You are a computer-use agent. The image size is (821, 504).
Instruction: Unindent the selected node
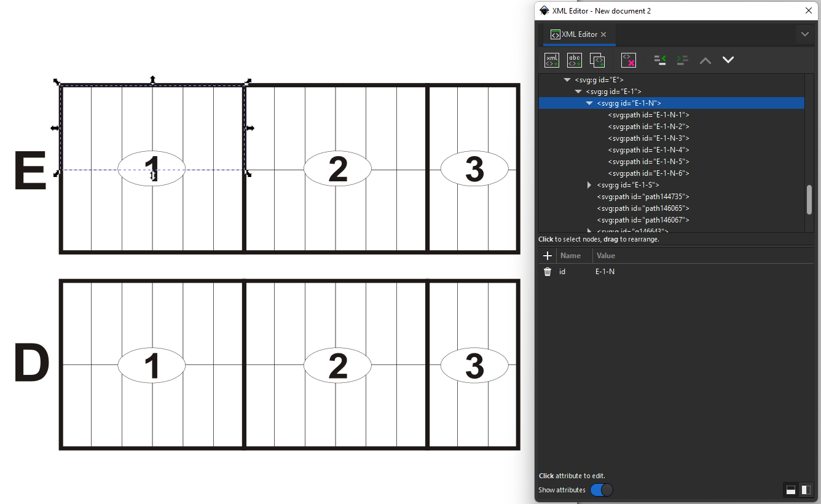[x=660, y=60]
